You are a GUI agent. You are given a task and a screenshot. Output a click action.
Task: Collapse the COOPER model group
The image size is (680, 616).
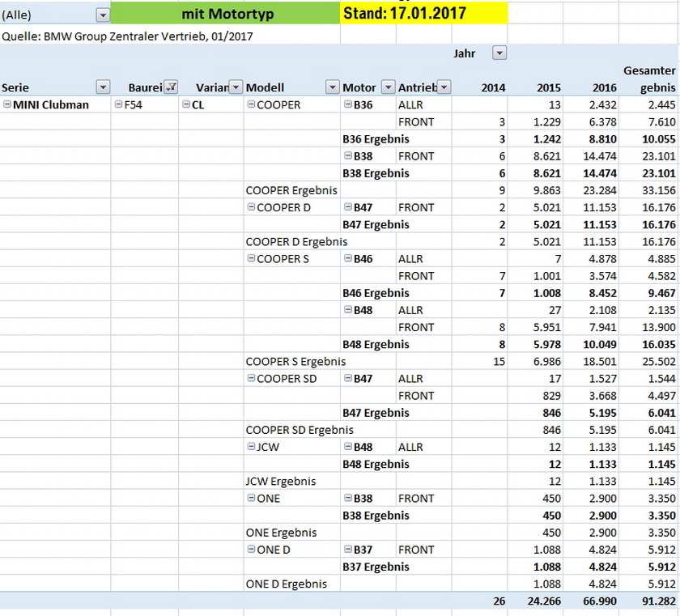point(251,104)
